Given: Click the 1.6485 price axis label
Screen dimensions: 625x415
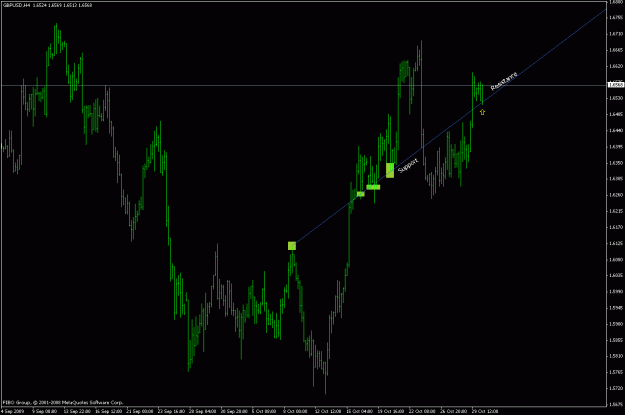Looking at the screenshot, I should click(616, 114).
